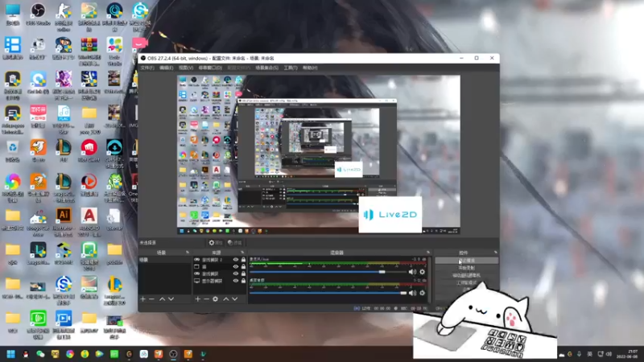Move scene up with the up chevron
The height and width of the screenshot is (362, 644).
(x=163, y=298)
